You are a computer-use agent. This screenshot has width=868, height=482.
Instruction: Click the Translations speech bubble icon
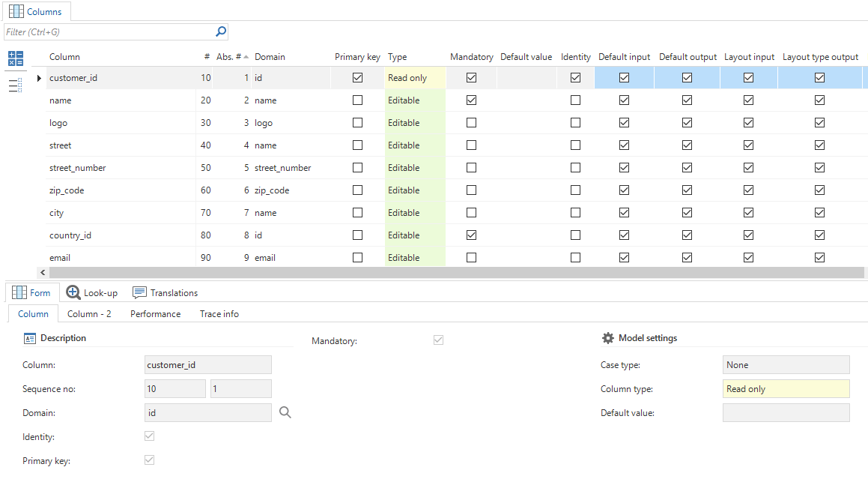[x=139, y=292]
